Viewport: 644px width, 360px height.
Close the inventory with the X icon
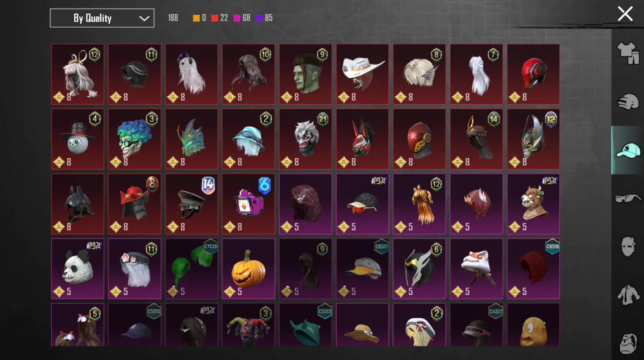[x=625, y=14]
